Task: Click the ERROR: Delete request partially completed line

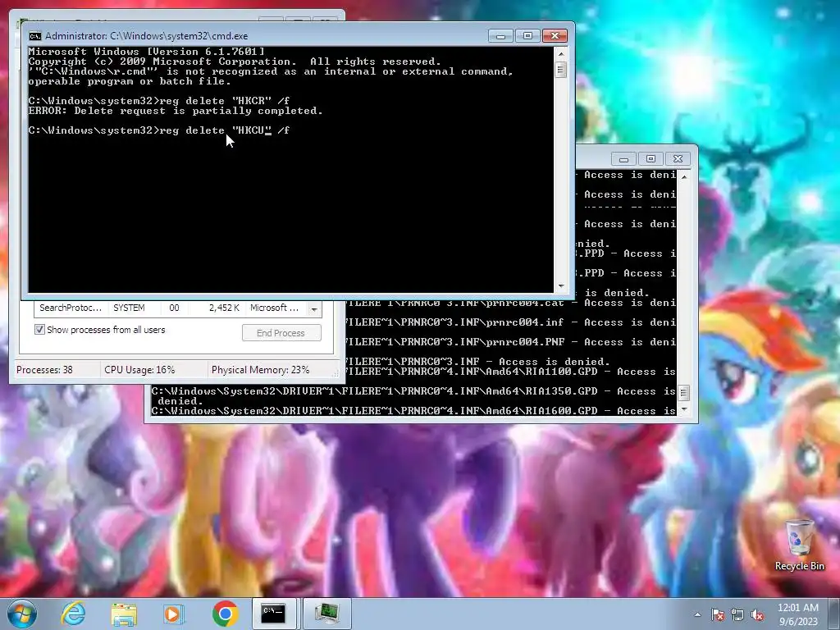Action: click(x=176, y=111)
